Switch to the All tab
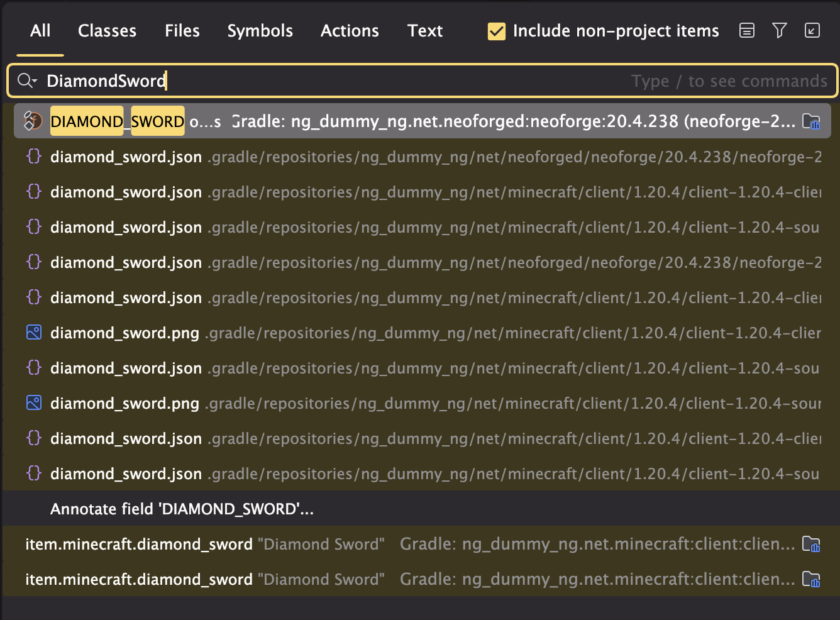This screenshot has height=620, width=840. pos(40,31)
